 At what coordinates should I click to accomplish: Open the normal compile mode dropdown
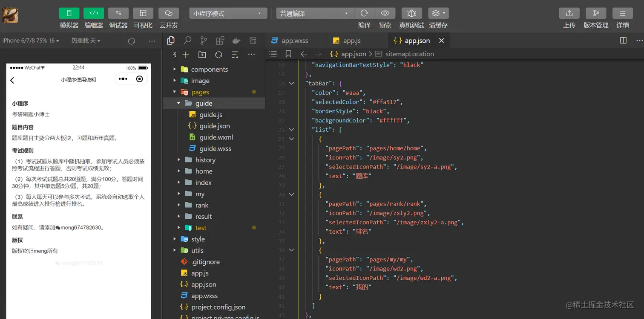tap(315, 13)
